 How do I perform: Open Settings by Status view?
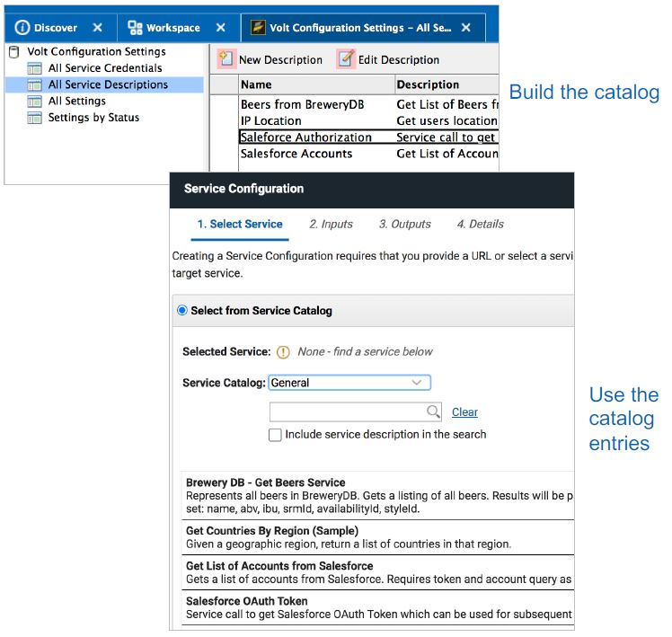[93, 118]
